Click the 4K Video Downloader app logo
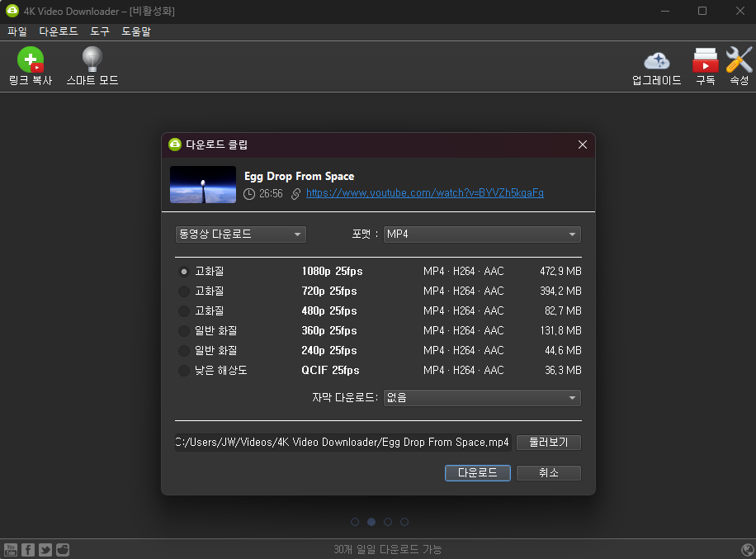The width and height of the screenshot is (756, 559). 12,11
